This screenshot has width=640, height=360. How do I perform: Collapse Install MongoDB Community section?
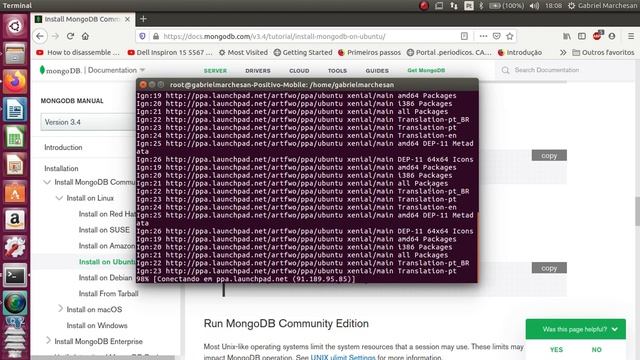pyautogui.click(x=47, y=182)
